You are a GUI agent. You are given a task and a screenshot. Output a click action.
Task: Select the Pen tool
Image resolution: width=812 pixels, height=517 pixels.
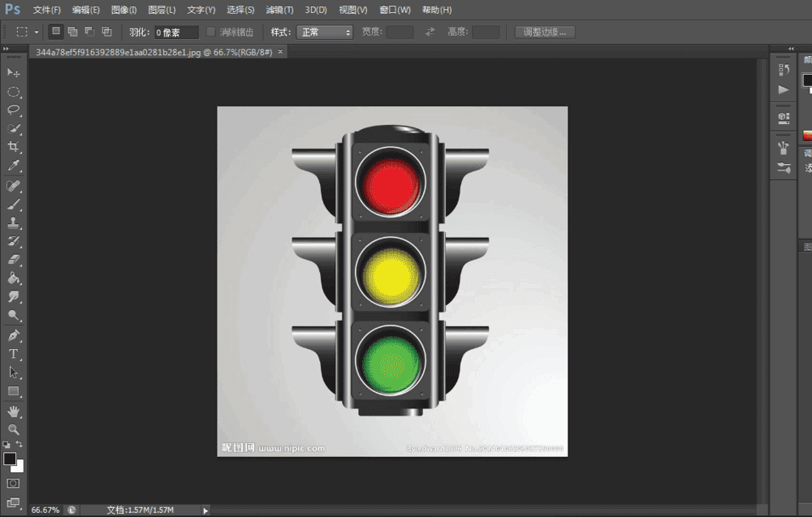tap(14, 335)
